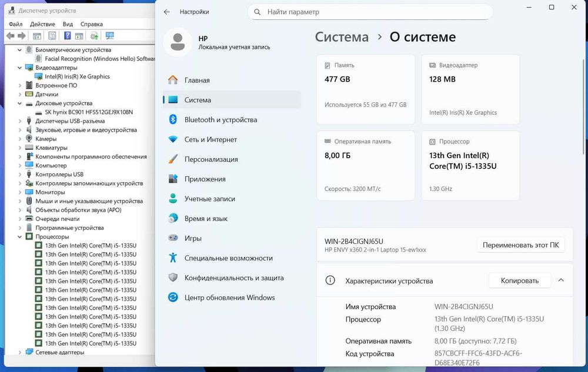Click the Копировать button
Image resolution: width=588 pixels, height=372 pixels.
pos(520,280)
